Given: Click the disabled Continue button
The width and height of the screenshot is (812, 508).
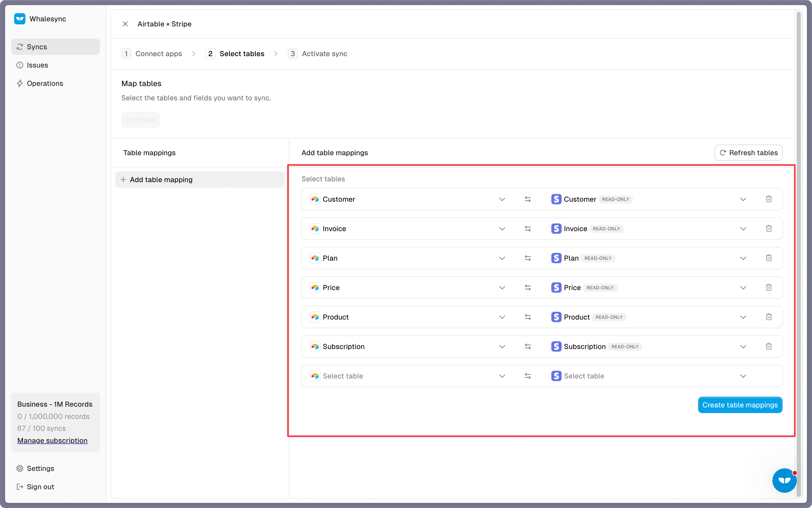Looking at the screenshot, I should [x=141, y=120].
